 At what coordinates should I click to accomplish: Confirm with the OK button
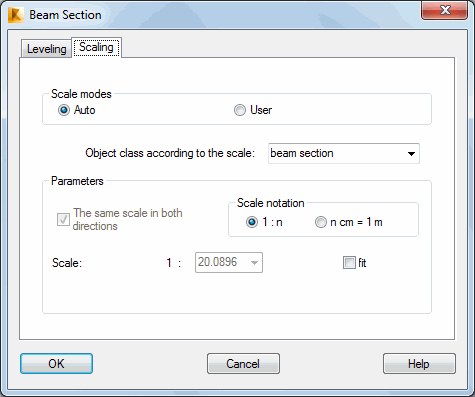[x=56, y=364]
